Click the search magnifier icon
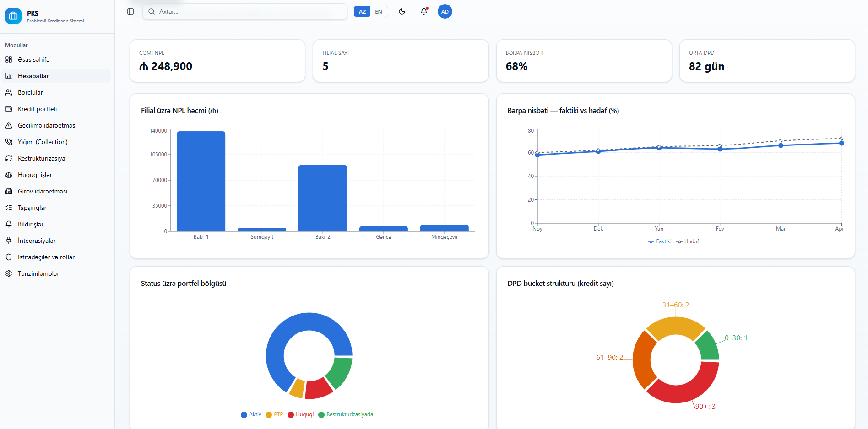 coord(152,11)
